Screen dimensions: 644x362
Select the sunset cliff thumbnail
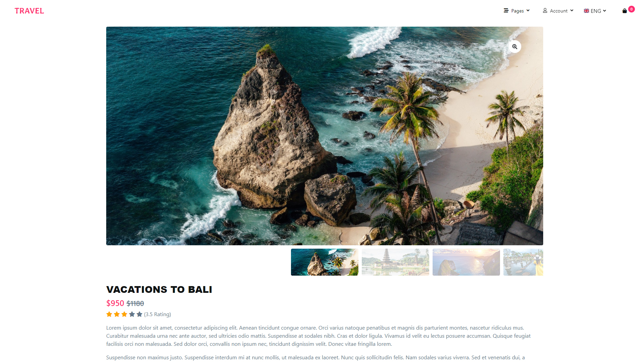[466, 262]
